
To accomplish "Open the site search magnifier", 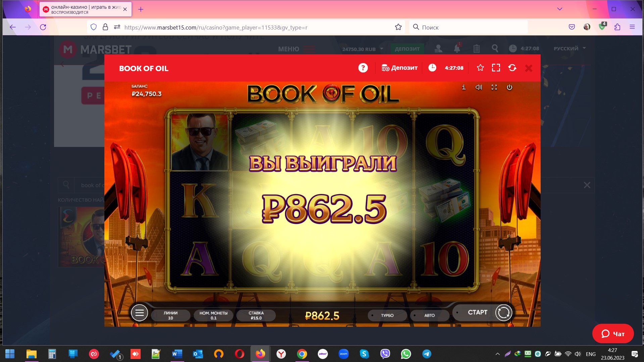I will pos(495,49).
